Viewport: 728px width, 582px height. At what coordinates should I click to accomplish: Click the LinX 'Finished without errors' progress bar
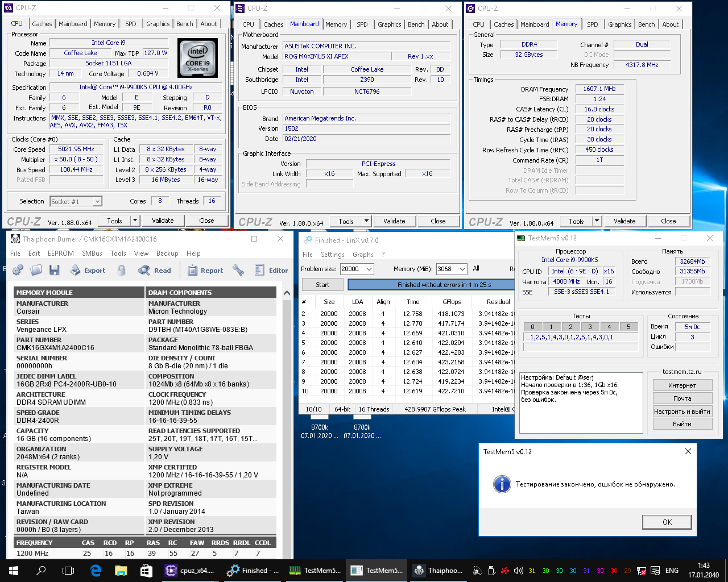coord(444,285)
